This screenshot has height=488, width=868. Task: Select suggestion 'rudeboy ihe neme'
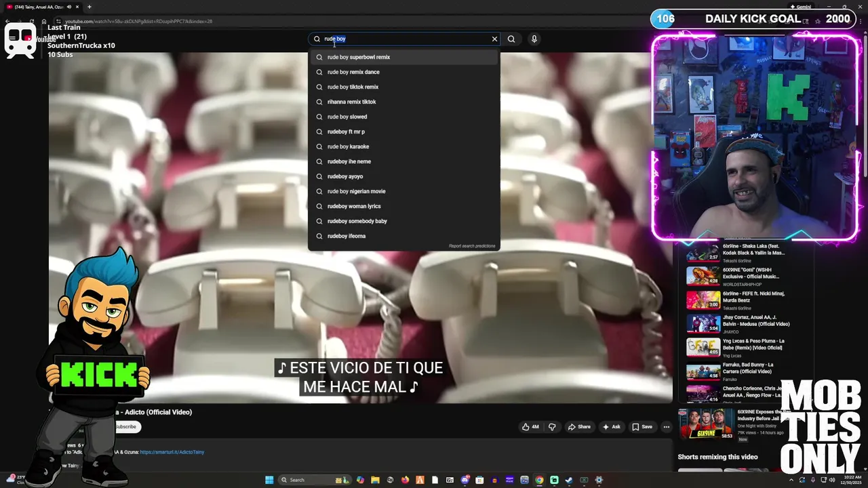pyautogui.click(x=404, y=161)
